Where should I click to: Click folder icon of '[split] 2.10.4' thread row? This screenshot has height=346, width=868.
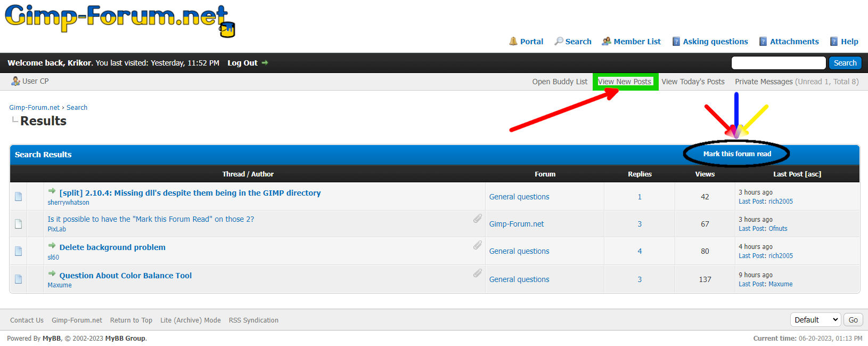(x=19, y=197)
